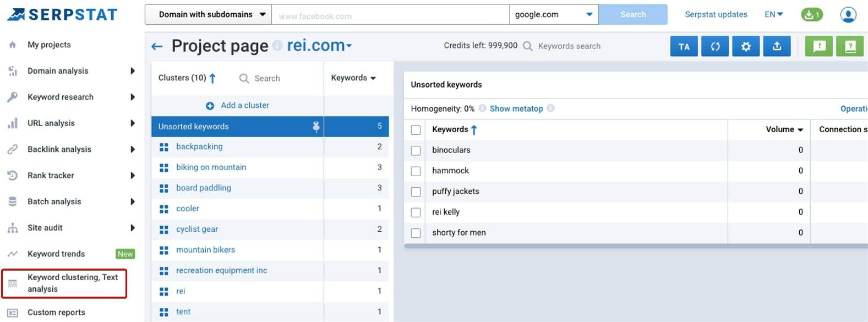Click the green feedback exclamation button
868x322 pixels.
[819, 46]
